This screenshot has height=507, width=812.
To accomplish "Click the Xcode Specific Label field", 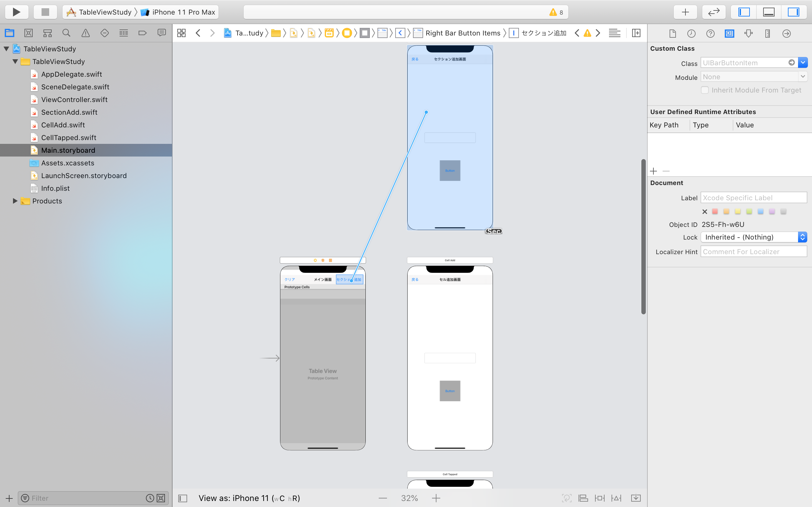I will [753, 198].
